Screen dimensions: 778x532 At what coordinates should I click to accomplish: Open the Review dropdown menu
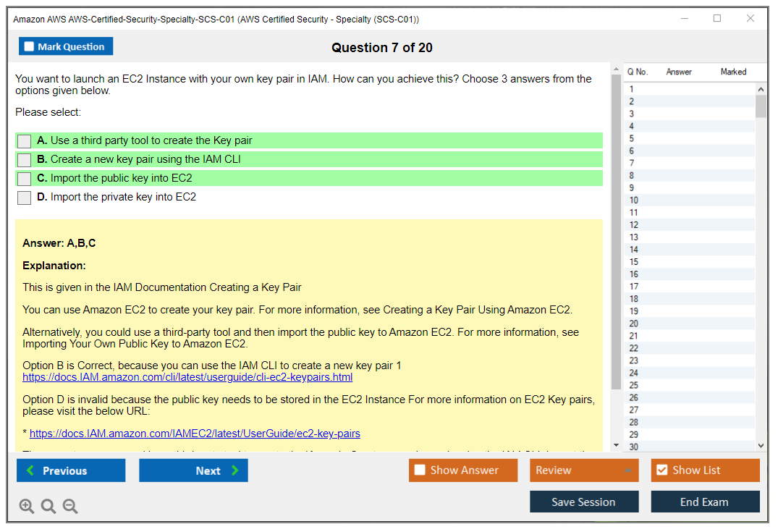coord(584,470)
